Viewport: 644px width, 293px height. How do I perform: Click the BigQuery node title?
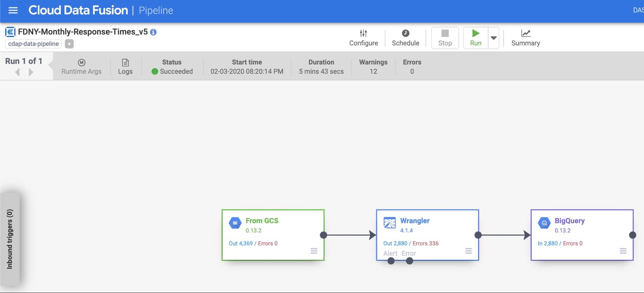click(x=569, y=221)
